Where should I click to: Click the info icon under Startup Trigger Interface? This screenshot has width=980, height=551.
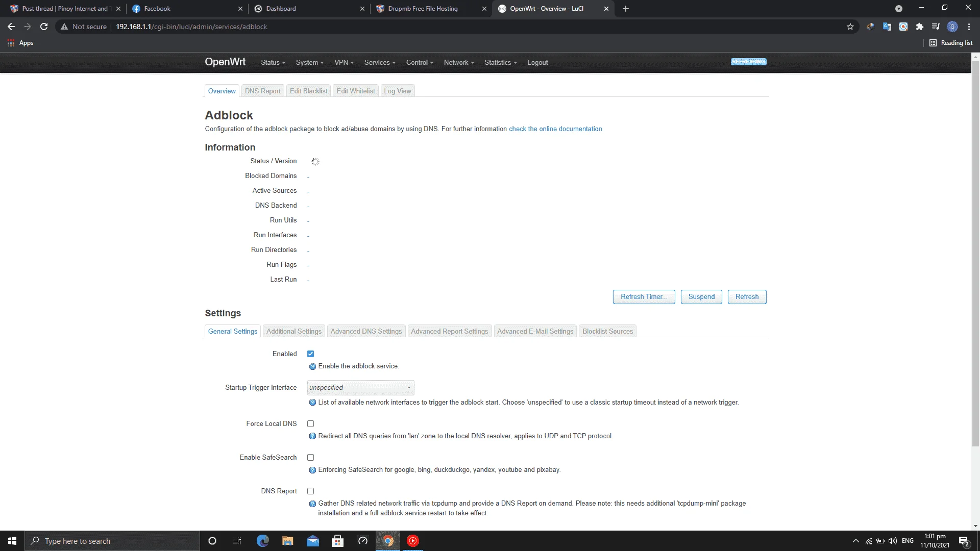point(312,403)
